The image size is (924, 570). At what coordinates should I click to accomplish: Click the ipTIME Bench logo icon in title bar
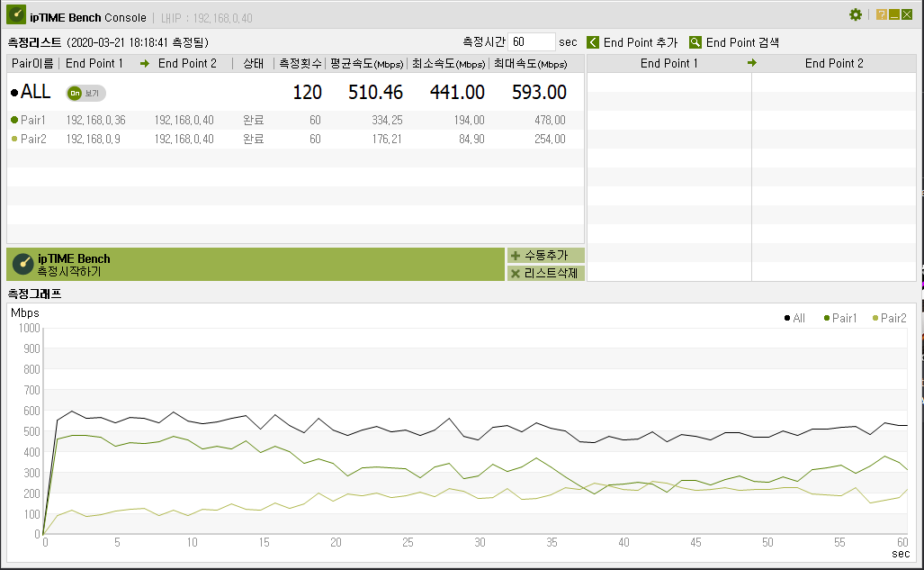16,14
